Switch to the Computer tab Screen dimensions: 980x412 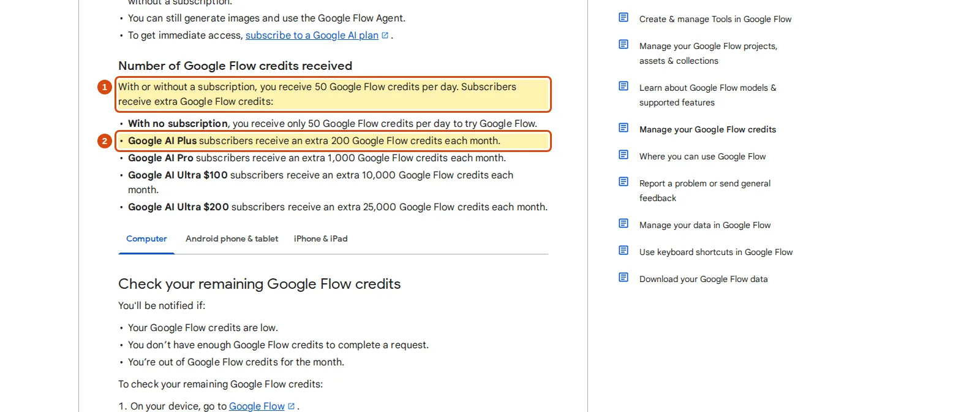[x=146, y=239]
